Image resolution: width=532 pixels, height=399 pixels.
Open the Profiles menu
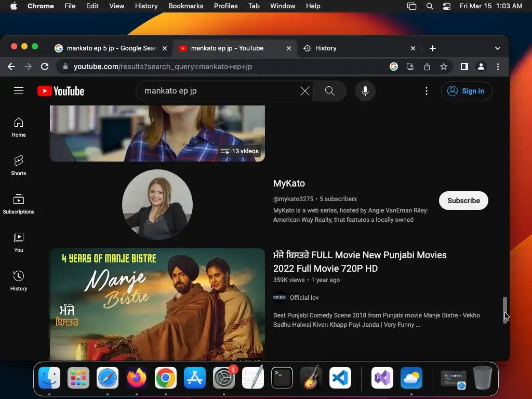(x=225, y=6)
